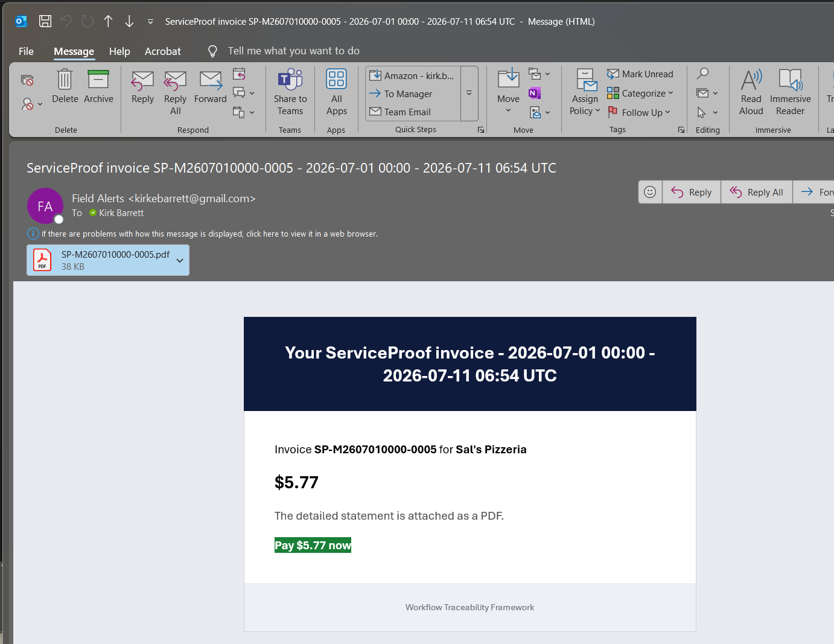The image size is (834, 644).
Task: Open the File menu
Action: click(26, 51)
